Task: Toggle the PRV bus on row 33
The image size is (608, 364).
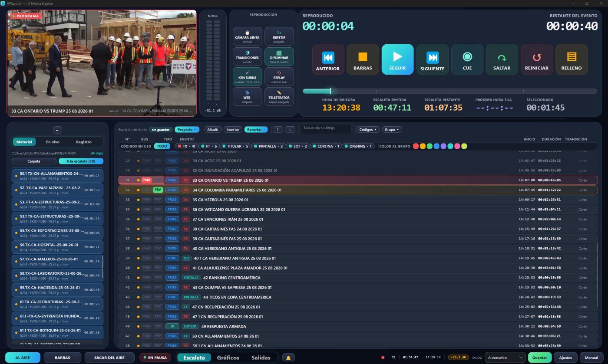Action: pos(158,200)
